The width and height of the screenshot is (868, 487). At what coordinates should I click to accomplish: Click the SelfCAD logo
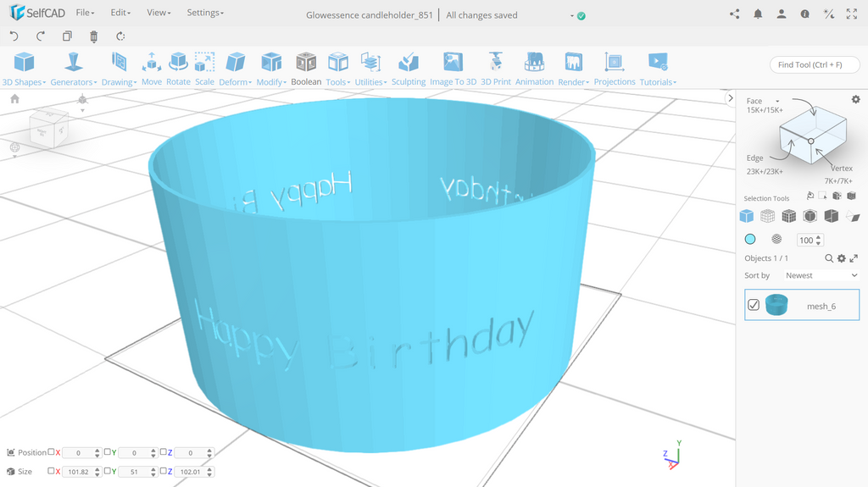pos(37,13)
